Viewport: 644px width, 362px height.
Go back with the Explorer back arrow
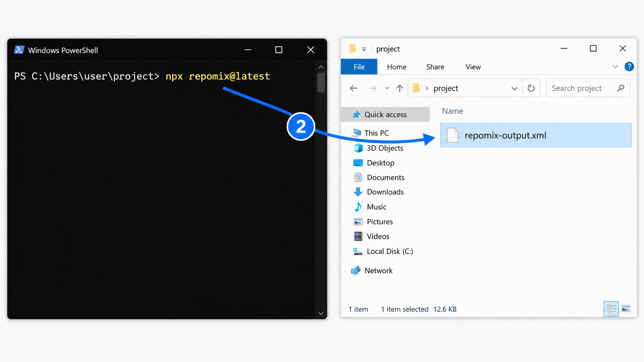pyautogui.click(x=354, y=88)
